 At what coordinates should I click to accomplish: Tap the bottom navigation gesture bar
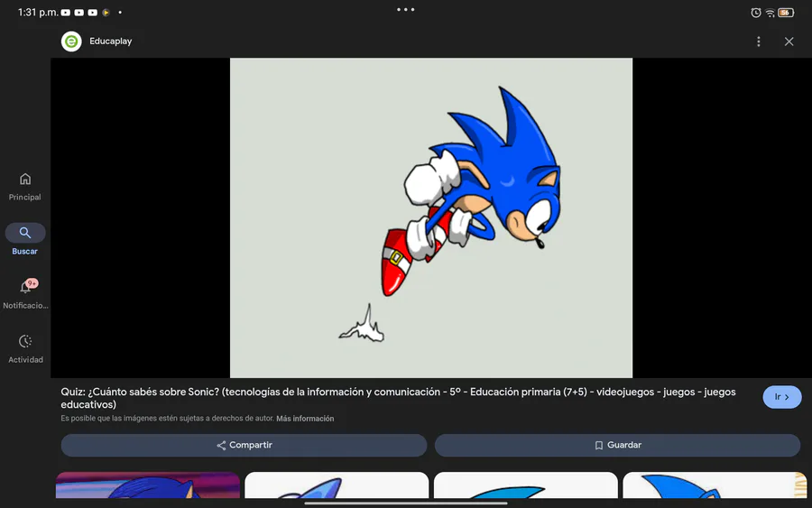click(x=405, y=503)
